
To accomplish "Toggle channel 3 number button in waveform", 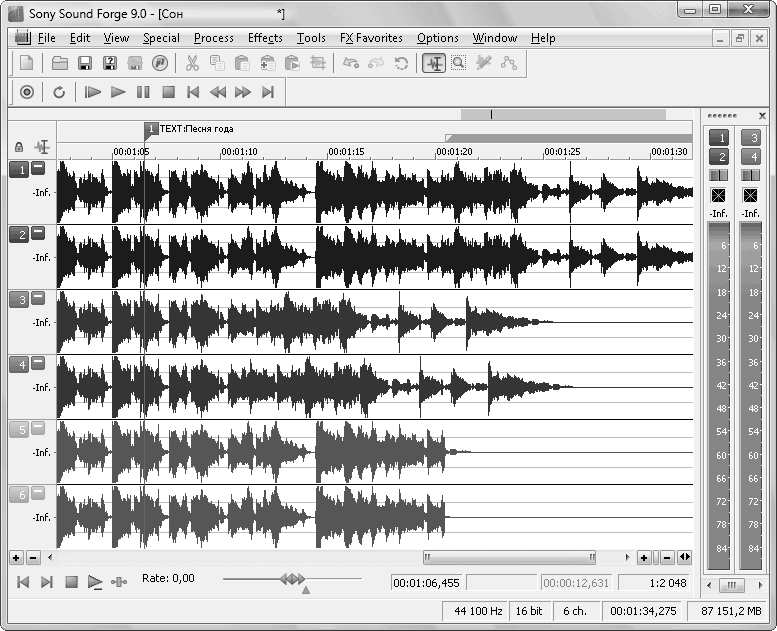I will (18, 299).
